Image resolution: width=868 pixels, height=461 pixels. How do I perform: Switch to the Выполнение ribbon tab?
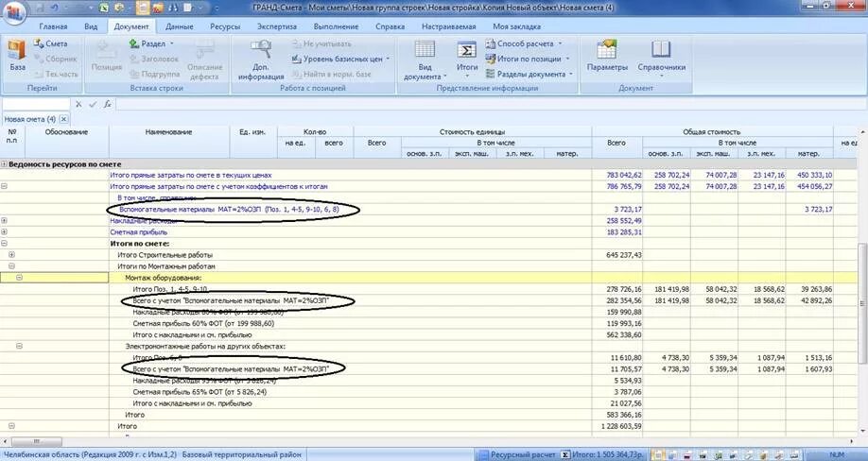pos(336,26)
